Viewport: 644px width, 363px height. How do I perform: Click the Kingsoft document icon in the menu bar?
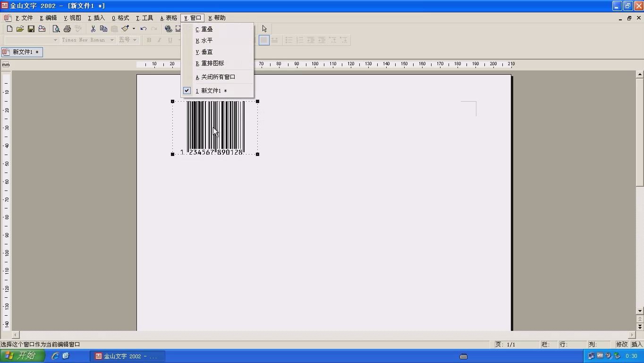coord(7,18)
